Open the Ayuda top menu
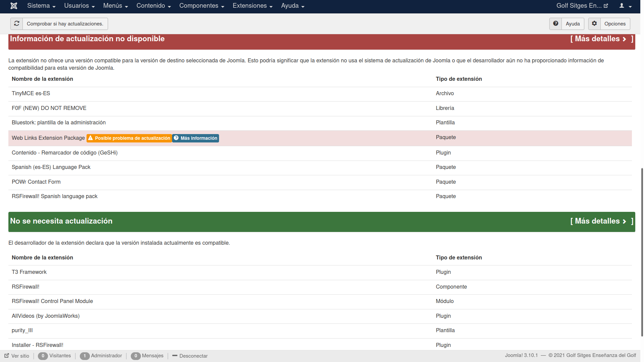Image resolution: width=644 pixels, height=362 pixels. click(292, 6)
